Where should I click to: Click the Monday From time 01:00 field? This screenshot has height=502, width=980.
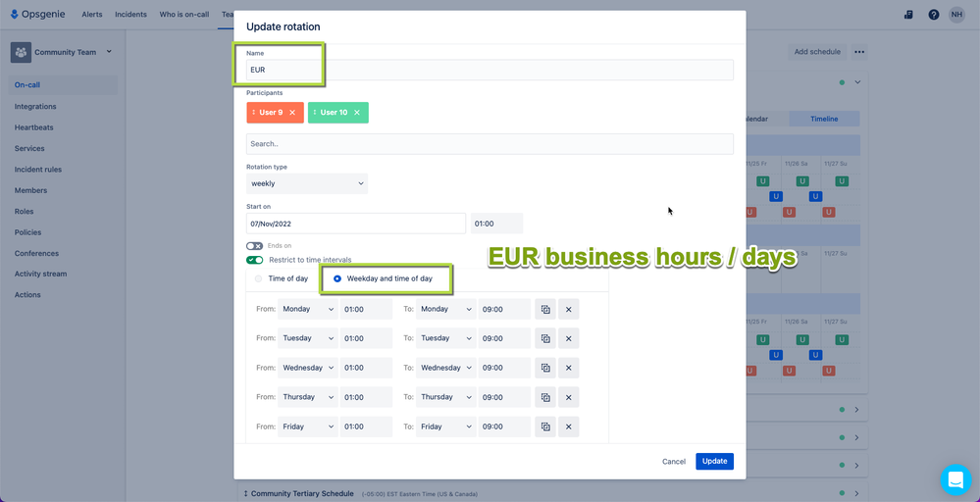[366, 309]
